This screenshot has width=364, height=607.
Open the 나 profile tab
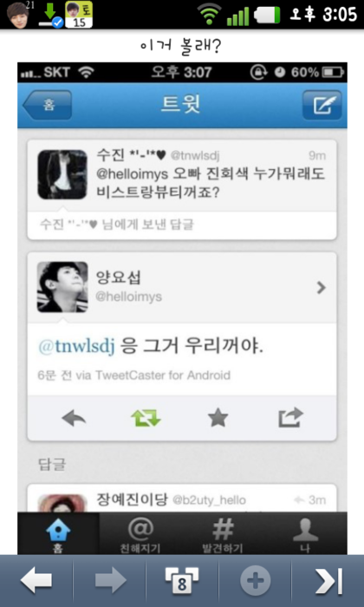click(x=305, y=533)
